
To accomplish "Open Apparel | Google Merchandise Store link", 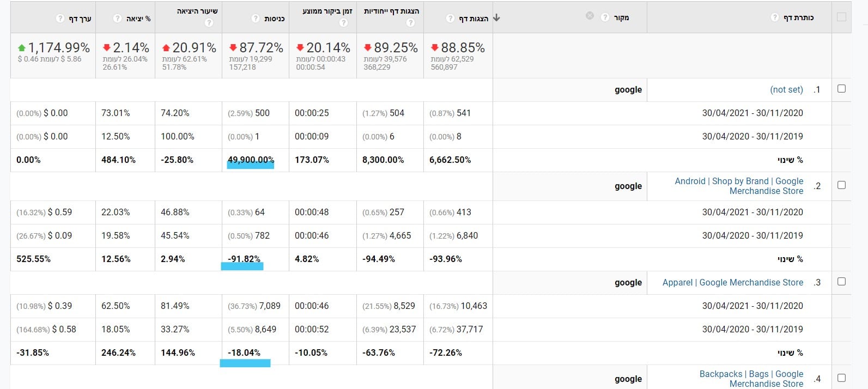I will pyautogui.click(x=733, y=282).
